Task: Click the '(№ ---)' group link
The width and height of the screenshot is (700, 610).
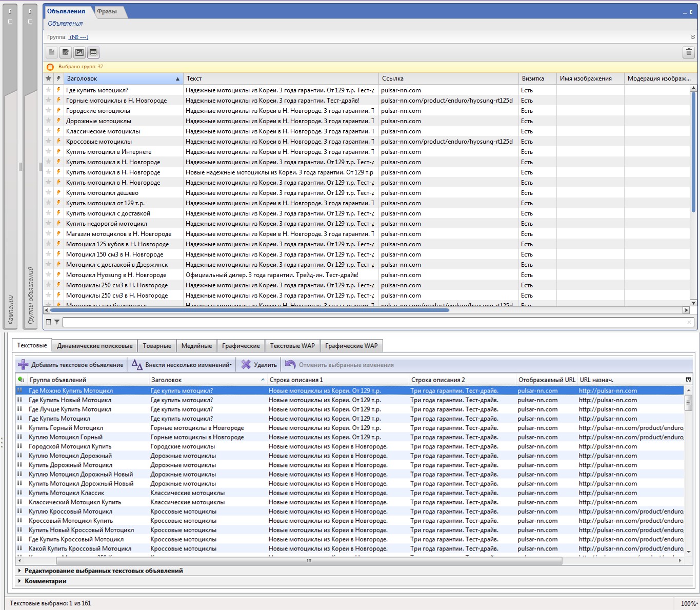Action: (79, 37)
